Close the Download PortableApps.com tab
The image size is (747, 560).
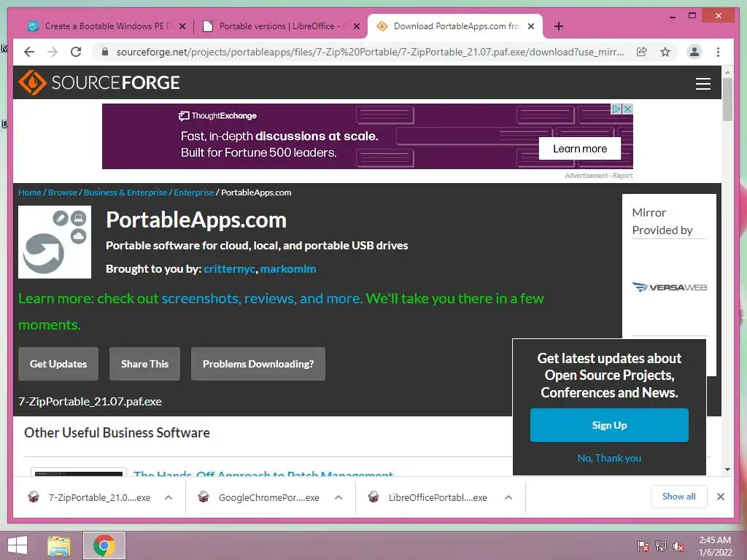(x=531, y=26)
